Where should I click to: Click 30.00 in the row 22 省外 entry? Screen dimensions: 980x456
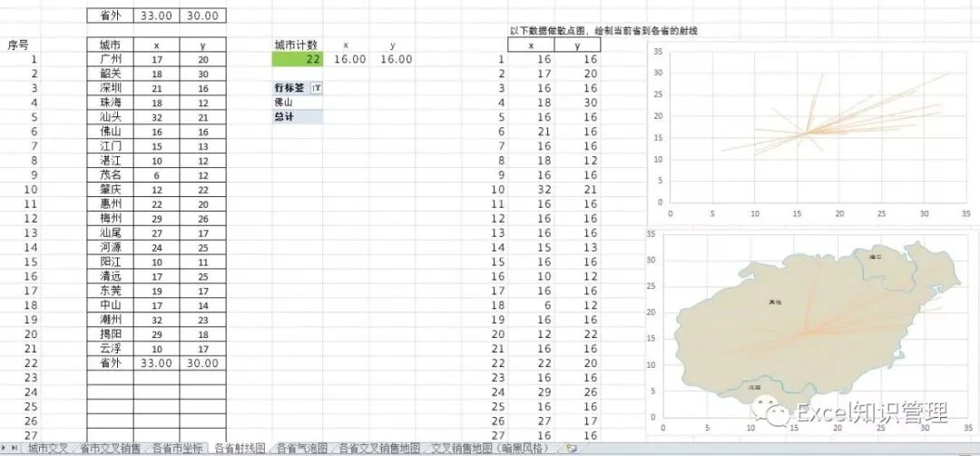coord(202,362)
